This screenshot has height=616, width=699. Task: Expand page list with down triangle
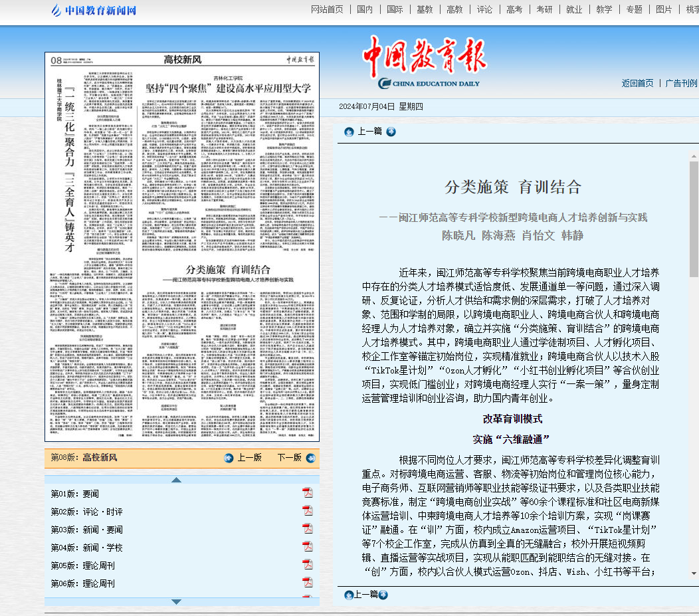pyautogui.click(x=177, y=602)
